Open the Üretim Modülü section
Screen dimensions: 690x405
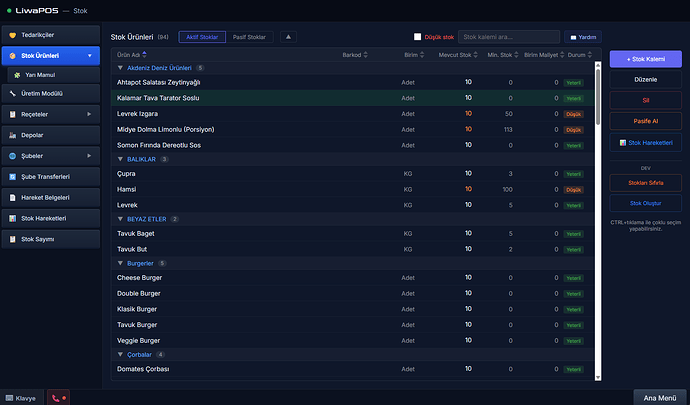coord(50,93)
